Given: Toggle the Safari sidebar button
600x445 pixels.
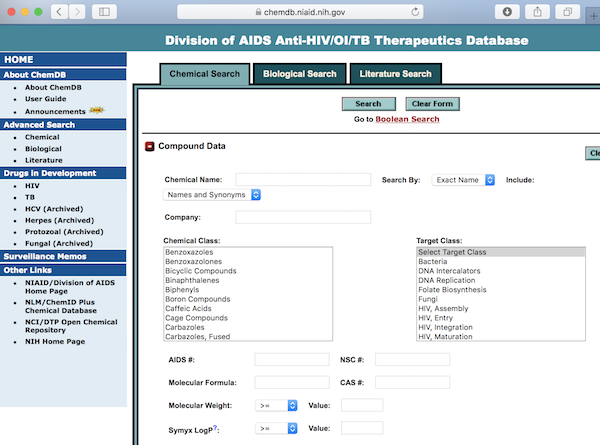Looking at the screenshot, I should [104, 12].
